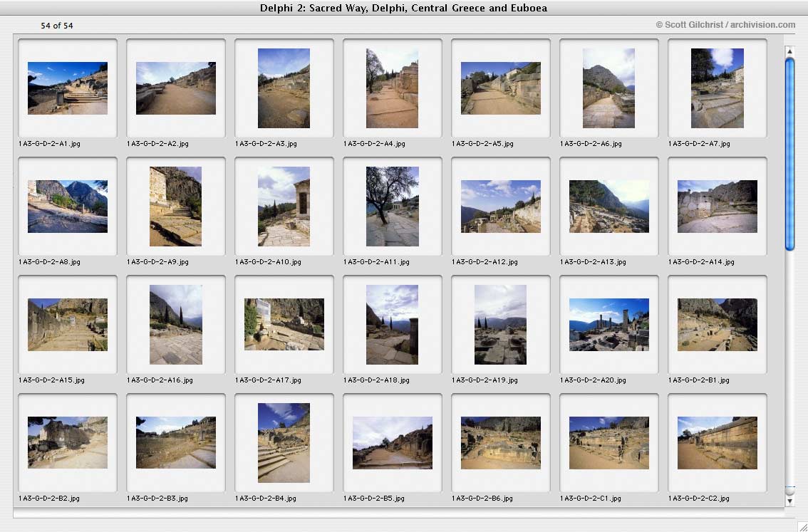View the 1A3-G-D-2-A5.jpg photo
Viewport: 808px width, 532px height.
click(x=501, y=88)
